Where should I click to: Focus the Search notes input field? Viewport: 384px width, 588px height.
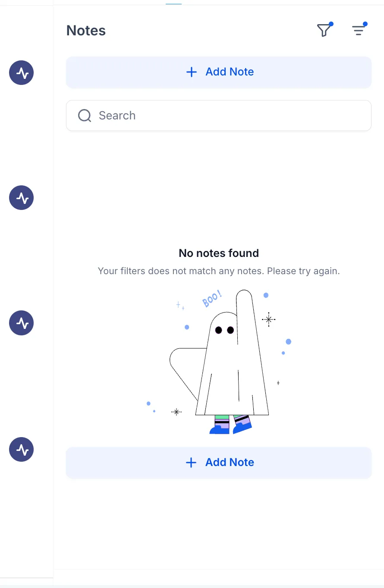point(219,116)
